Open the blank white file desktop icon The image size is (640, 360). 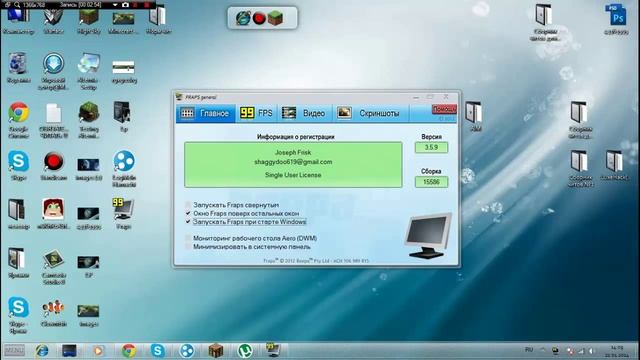pyautogui.click(x=53, y=113)
